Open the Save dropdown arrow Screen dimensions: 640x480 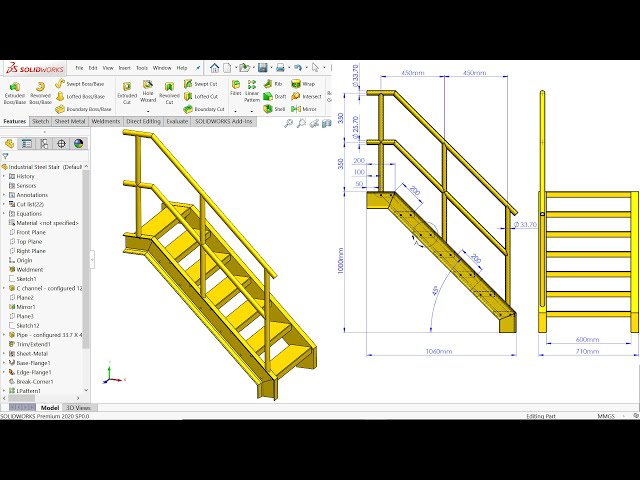pos(271,67)
